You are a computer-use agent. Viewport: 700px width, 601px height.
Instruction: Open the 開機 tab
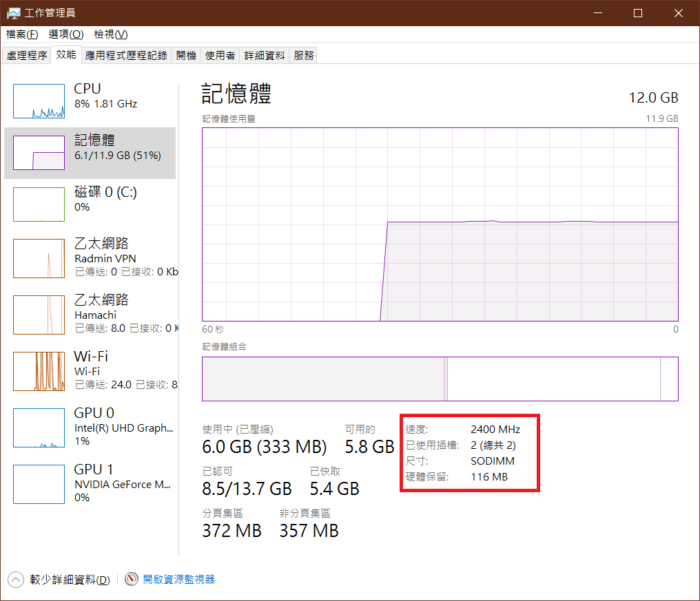(186, 55)
